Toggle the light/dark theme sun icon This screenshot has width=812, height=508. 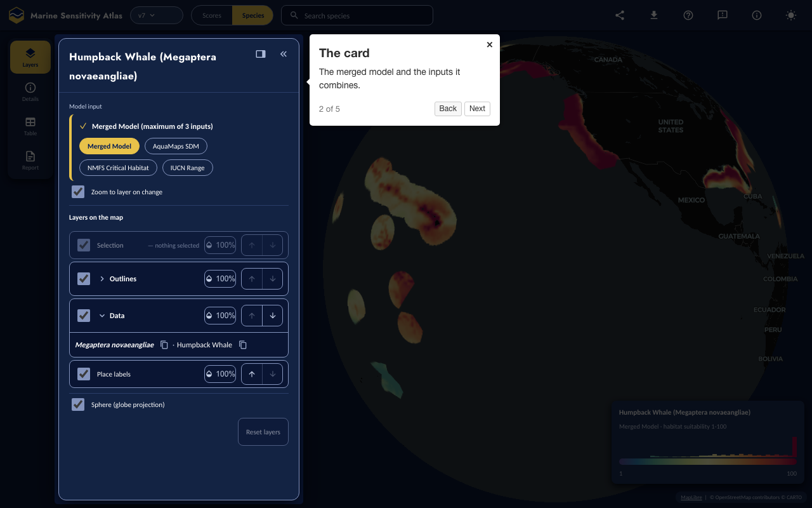(x=791, y=15)
